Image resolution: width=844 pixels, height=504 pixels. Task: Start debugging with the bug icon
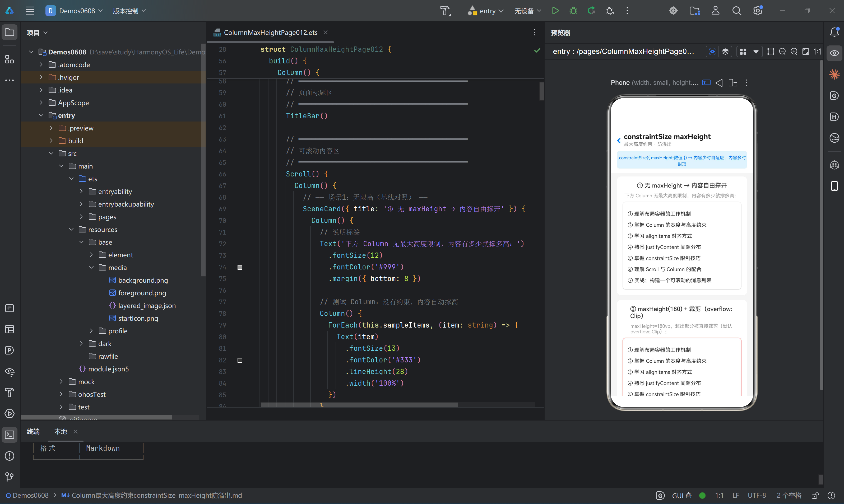click(573, 11)
